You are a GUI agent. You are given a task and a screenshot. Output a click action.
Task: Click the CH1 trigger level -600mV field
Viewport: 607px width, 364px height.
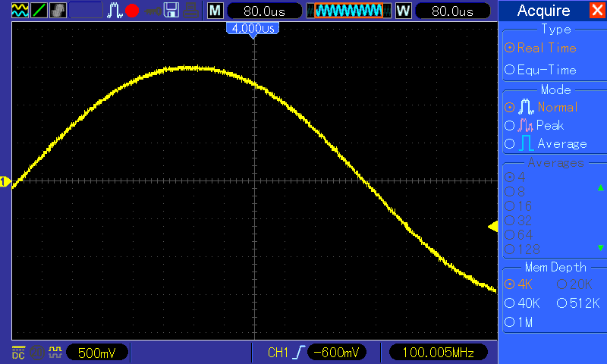click(x=336, y=353)
